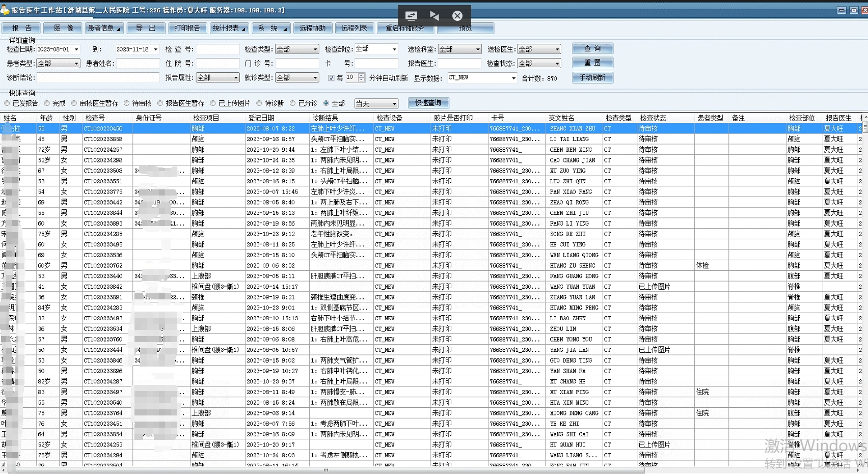868x474 pixels.
Task: Open the 报告 toolbar menu
Action: click(21, 29)
